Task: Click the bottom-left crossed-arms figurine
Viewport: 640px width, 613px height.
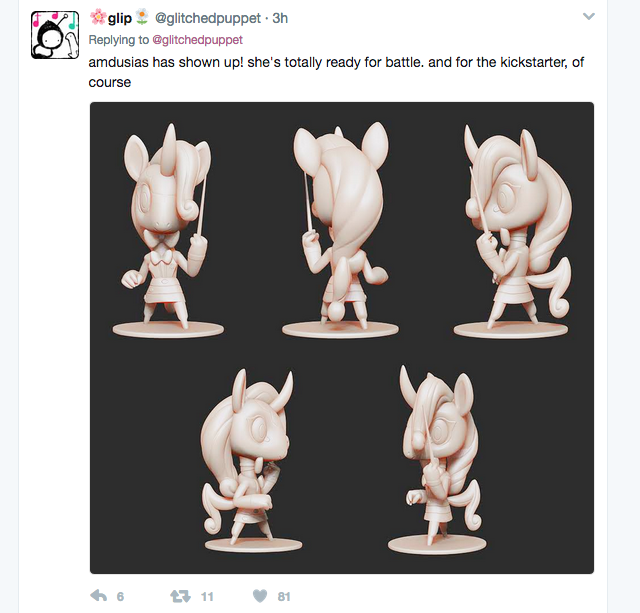Action: pyautogui.click(x=250, y=460)
